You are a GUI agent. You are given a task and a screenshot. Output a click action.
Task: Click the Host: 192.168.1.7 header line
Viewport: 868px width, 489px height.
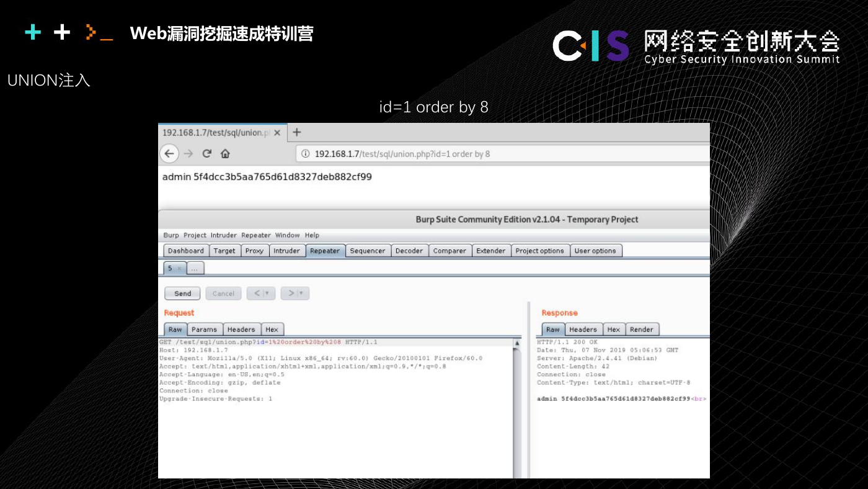[193, 351]
